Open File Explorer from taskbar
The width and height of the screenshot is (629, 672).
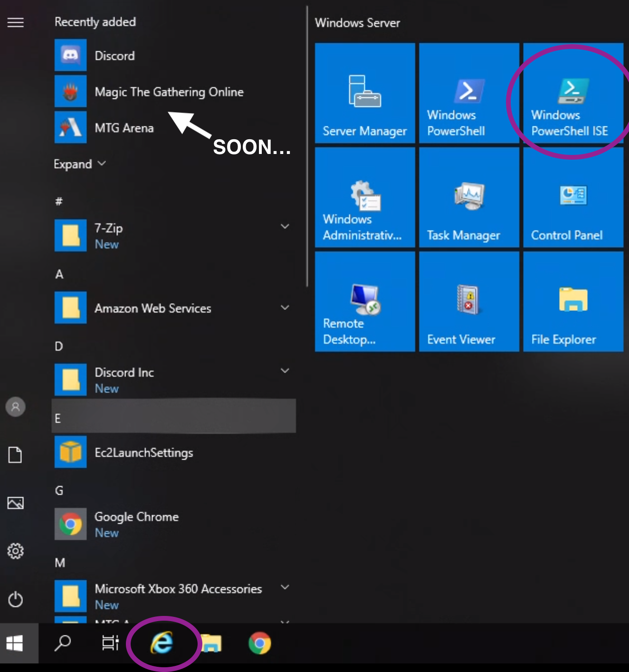[211, 643]
